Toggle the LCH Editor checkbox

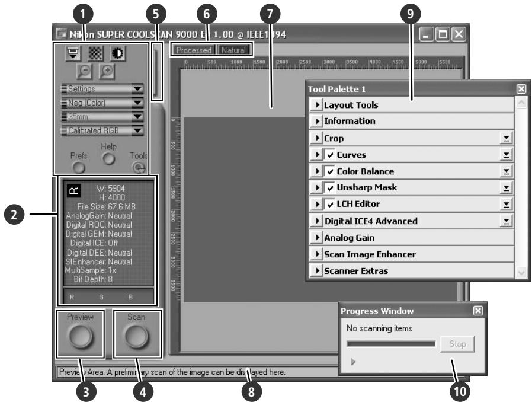[x=330, y=204]
